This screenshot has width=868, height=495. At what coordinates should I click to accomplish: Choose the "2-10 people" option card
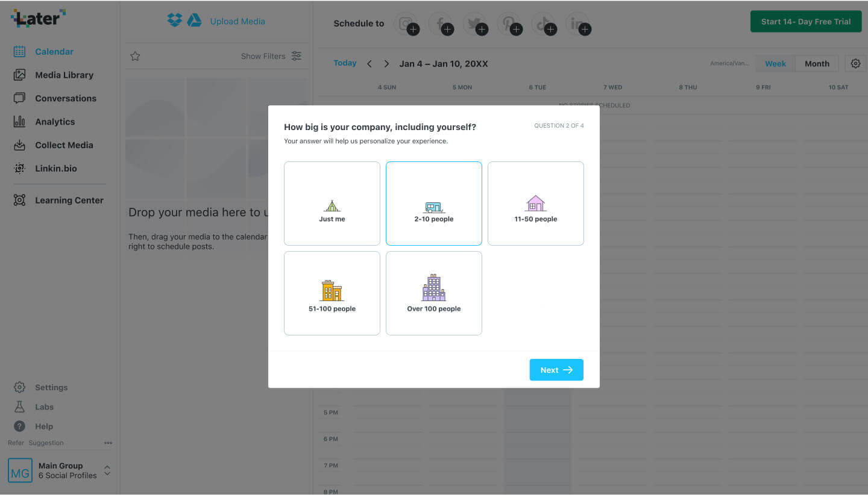pyautogui.click(x=433, y=204)
